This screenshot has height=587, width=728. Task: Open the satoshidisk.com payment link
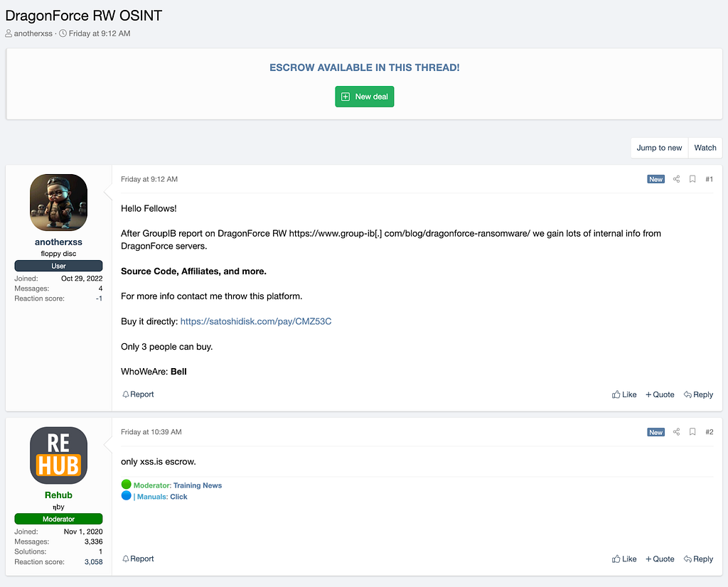[x=256, y=321]
